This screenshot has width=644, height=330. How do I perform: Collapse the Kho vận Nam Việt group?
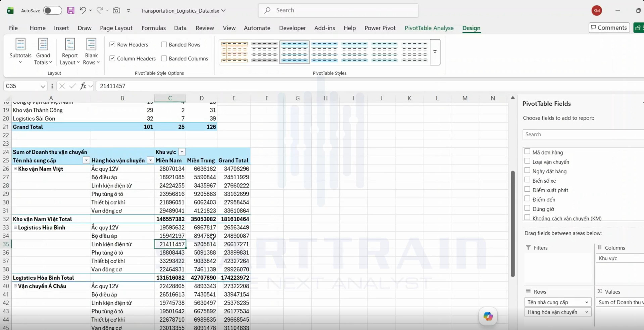pos(15,169)
